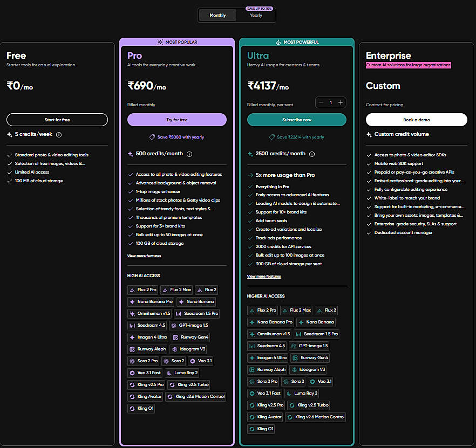
Task: Click View more features under Pro
Action: tap(144, 256)
